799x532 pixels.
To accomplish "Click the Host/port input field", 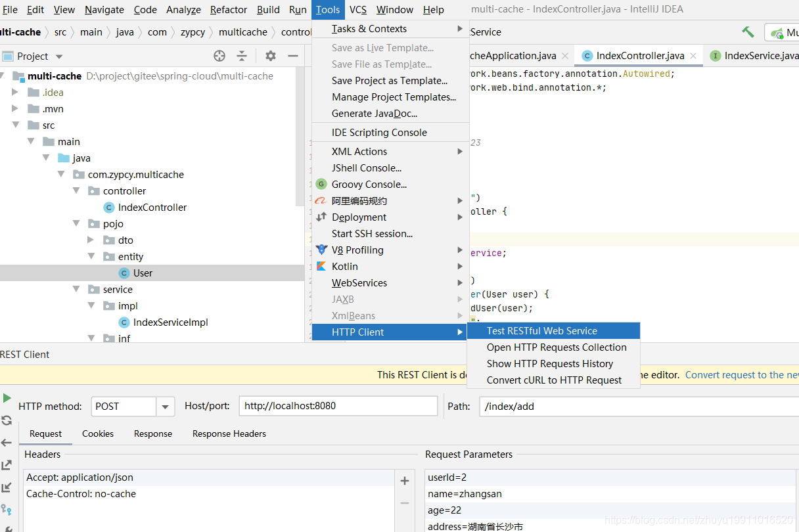I will pos(338,407).
